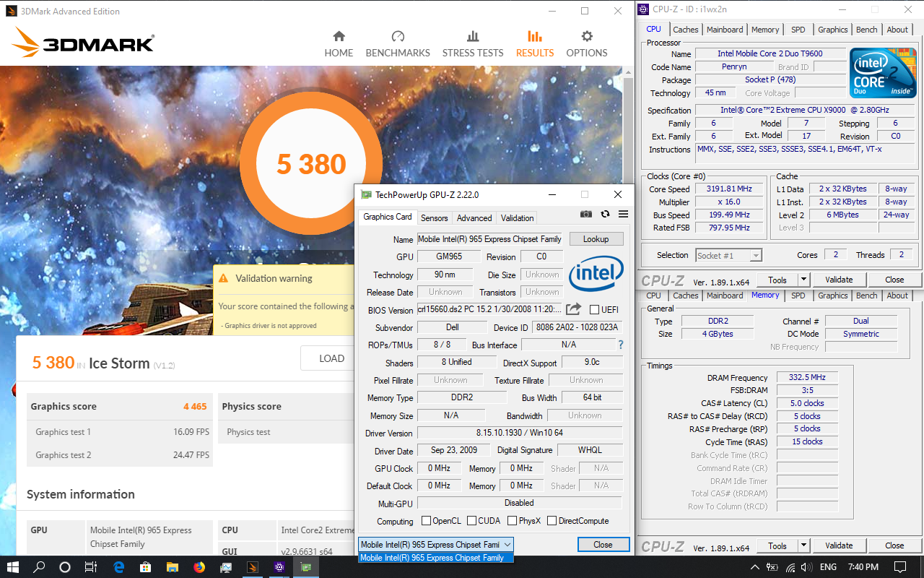Click Bus Interface question mark icon
This screenshot has width=924, height=578.
[x=620, y=345]
